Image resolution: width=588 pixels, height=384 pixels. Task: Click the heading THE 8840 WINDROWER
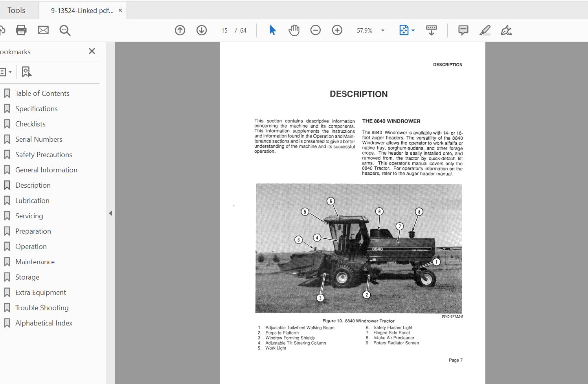[391, 121]
